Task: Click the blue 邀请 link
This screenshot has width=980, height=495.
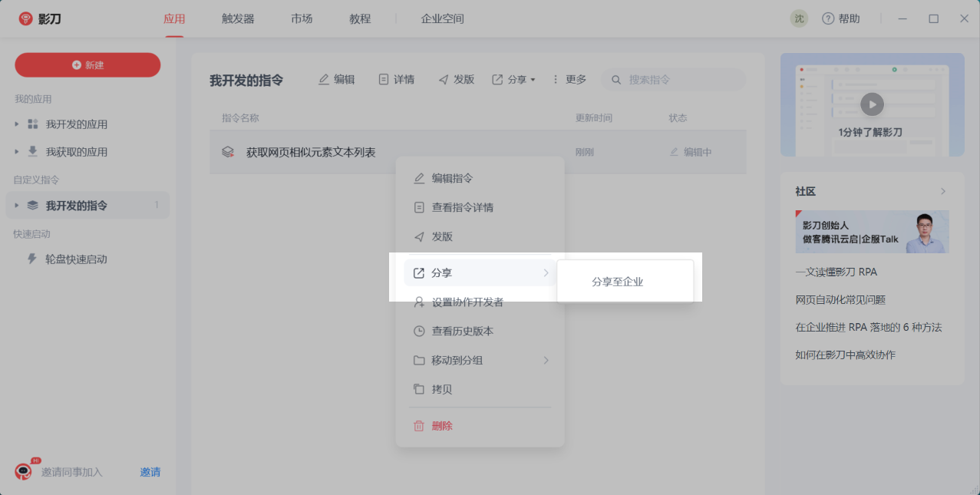Action: tap(150, 472)
